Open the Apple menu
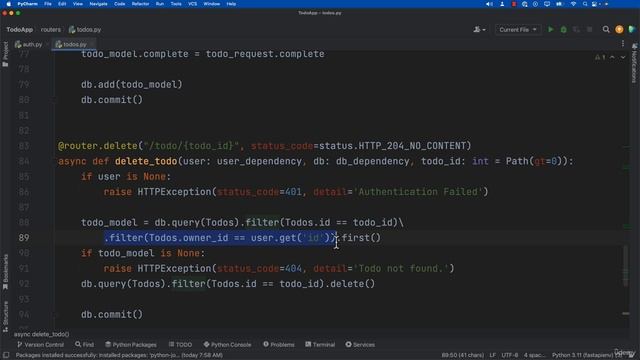This screenshot has height=360, width=640. [x=8, y=4]
